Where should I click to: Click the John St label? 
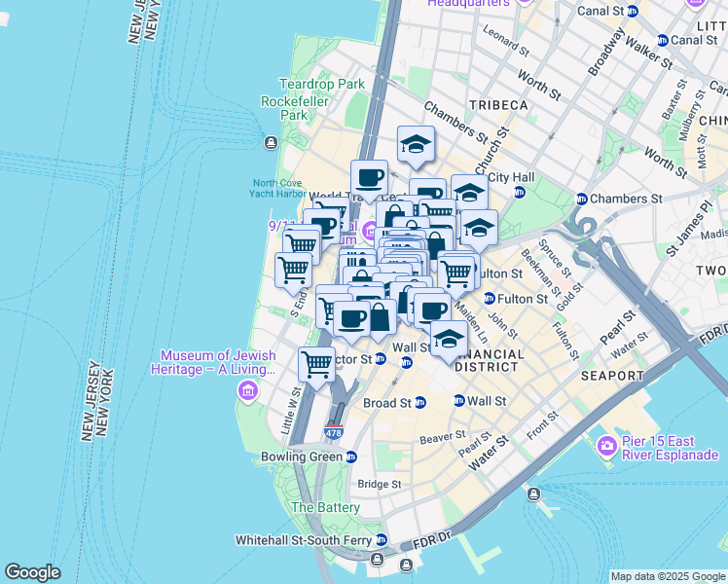click(x=503, y=325)
